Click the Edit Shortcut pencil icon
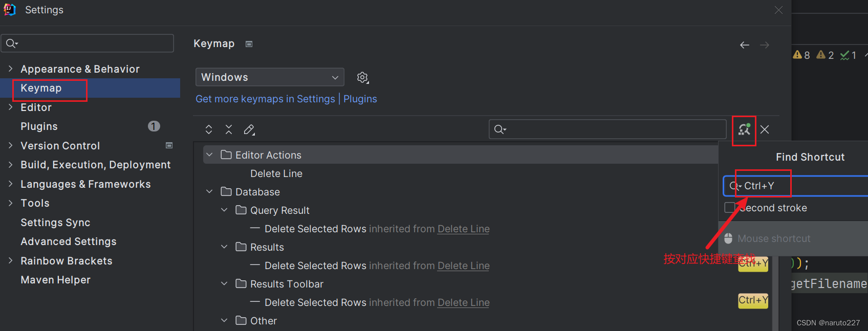The height and width of the screenshot is (331, 868). coord(249,129)
